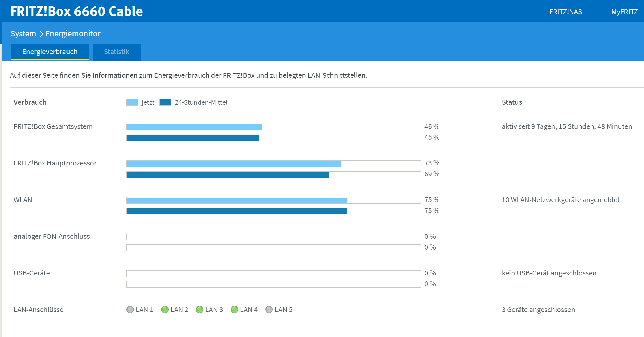Click the green LAN 3 status icon
644x337 pixels.
point(199,310)
